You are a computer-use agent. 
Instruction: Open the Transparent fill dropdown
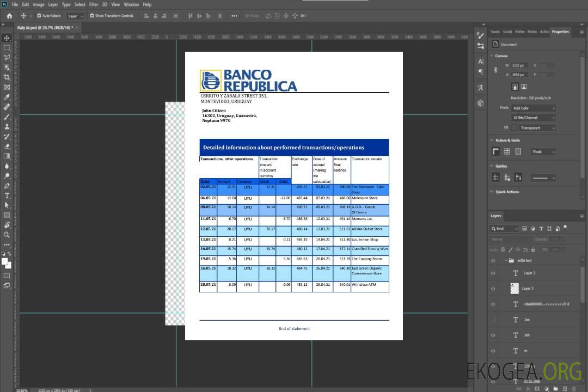(537, 128)
